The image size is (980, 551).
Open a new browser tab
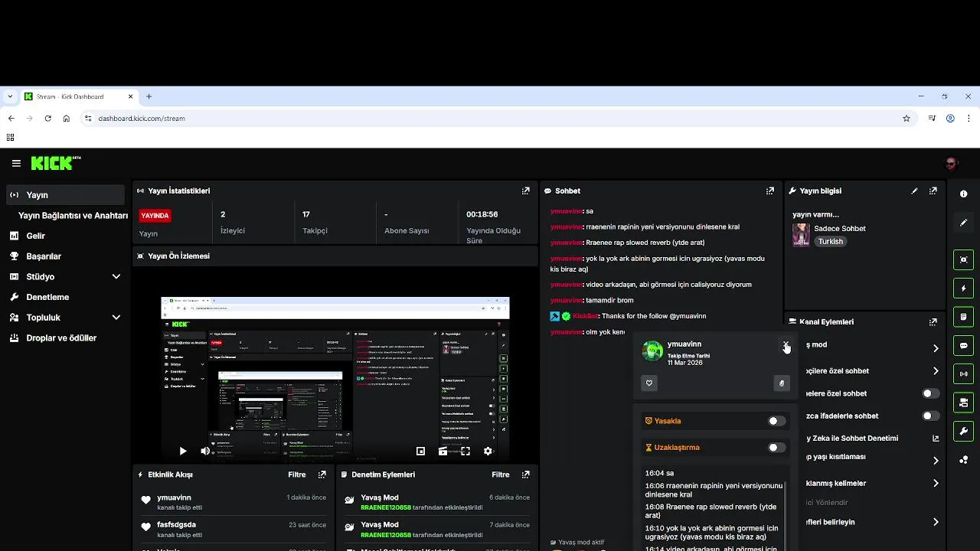tap(149, 96)
